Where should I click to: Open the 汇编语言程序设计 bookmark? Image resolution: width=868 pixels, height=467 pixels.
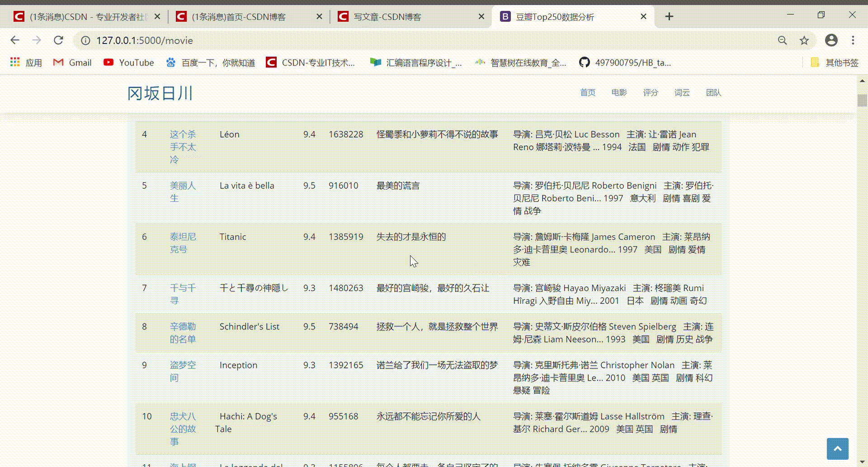(416, 62)
